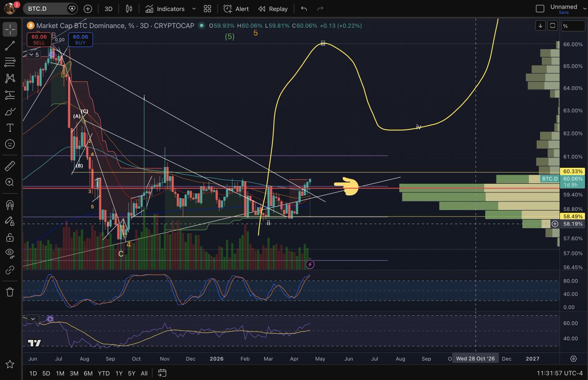Select the XABCD pattern tool
This screenshot has width=588, height=380.
(10, 78)
